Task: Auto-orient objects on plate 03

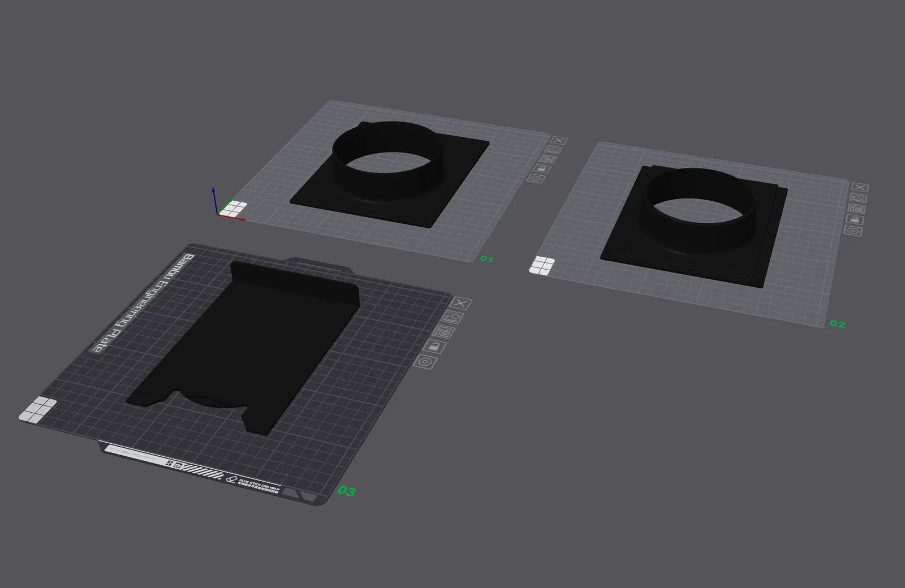Action: coord(453,317)
